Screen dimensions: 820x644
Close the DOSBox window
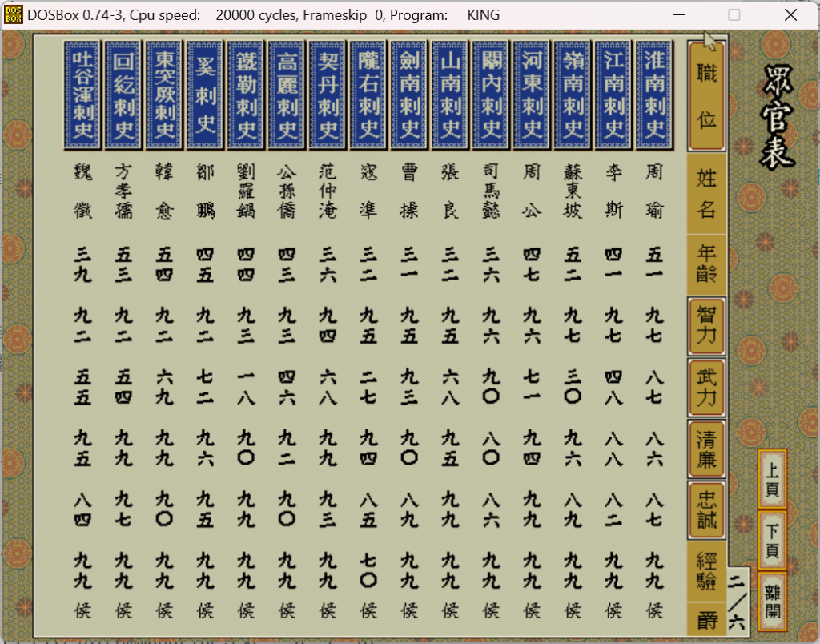pyautogui.click(x=790, y=14)
